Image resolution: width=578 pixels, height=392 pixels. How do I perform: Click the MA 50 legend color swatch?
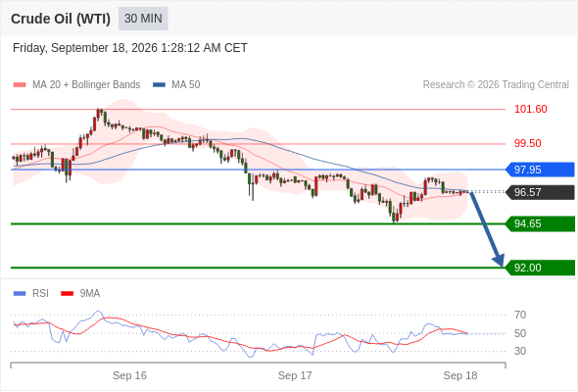coord(159,85)
